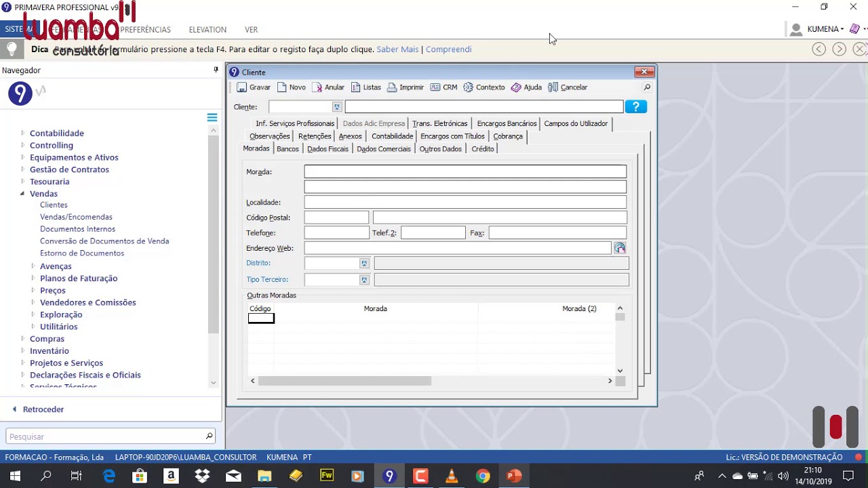Click the Windows Start button
This screenshot has width=868, height=488.
pos(15,476)
